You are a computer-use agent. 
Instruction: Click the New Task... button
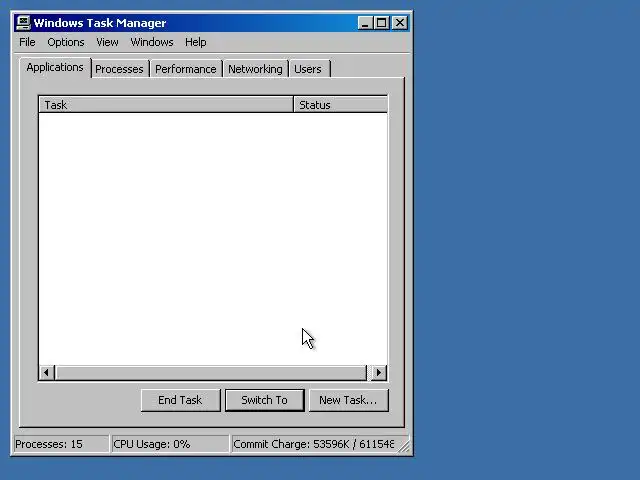point(349,400)
